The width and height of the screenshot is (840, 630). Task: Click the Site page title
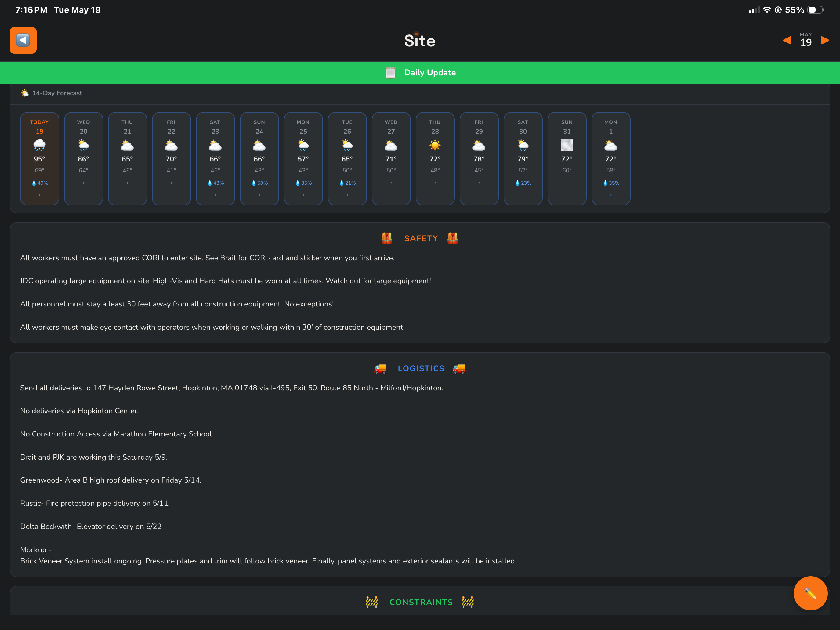point(420,41)
